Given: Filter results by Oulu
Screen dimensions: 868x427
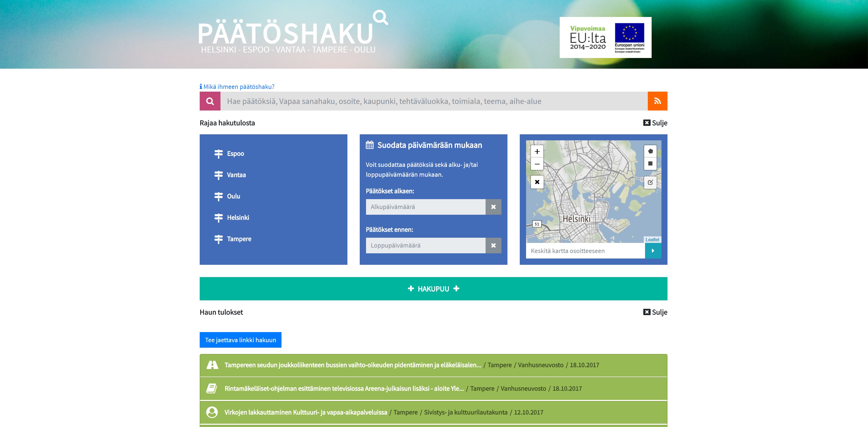Looking at the screenshot, I should point(234,196).
